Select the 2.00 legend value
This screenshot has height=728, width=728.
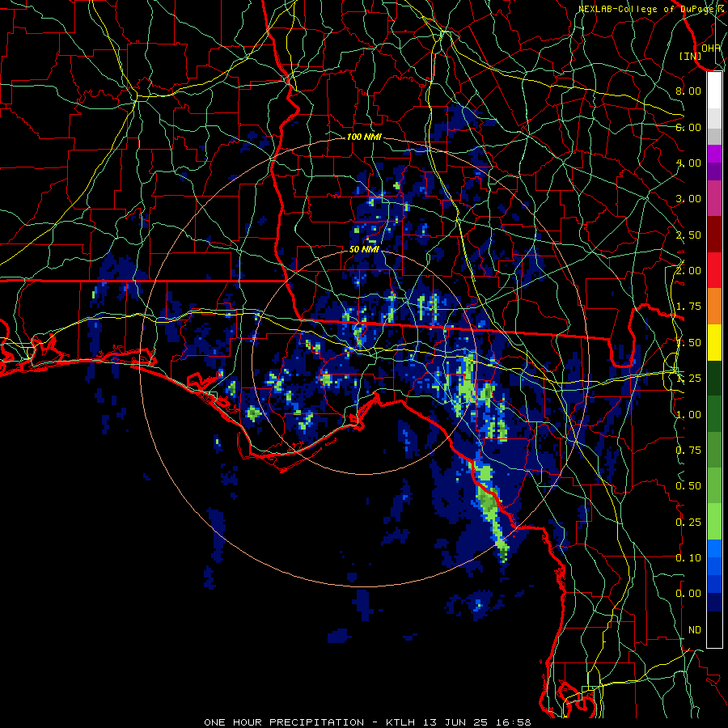688,271
